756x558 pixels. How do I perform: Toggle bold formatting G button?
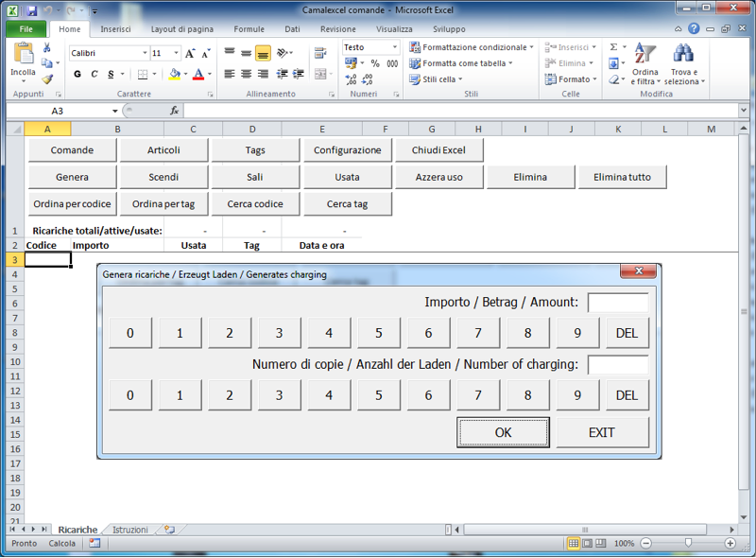click(x=77, y=75)
